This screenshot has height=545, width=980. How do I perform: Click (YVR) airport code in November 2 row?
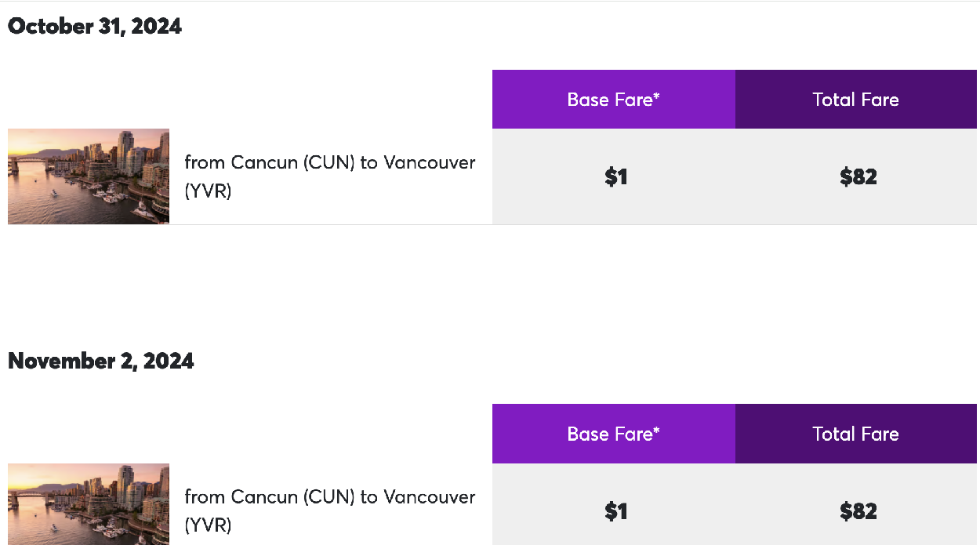(x=208, y=525)
